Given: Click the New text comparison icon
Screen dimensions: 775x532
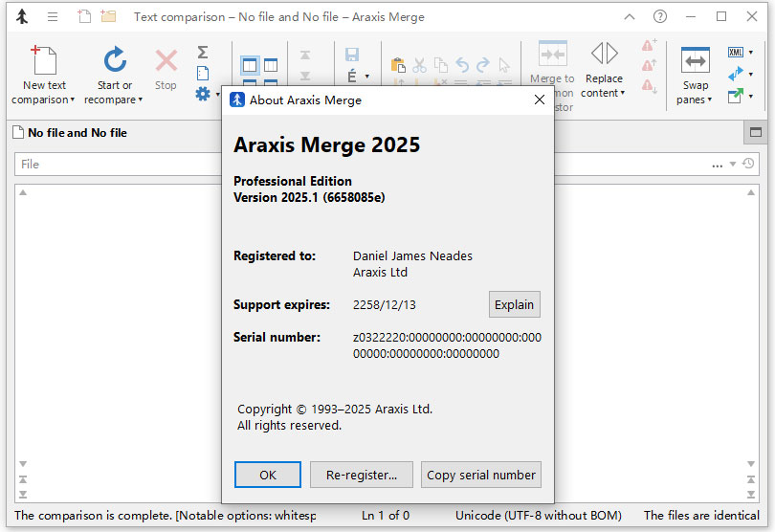Looking at the screenshot, I should pyautogui.click(x=44, y=60).
